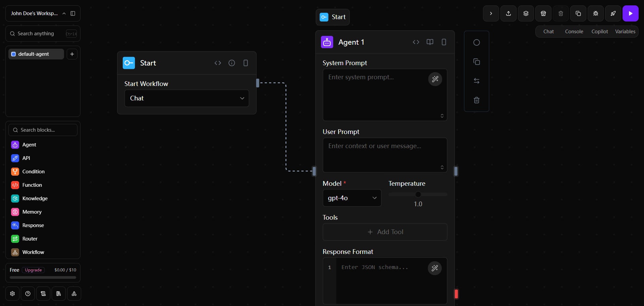644x306 pixels.
Task: Switch to the Console tab
Action: [574, 32]
